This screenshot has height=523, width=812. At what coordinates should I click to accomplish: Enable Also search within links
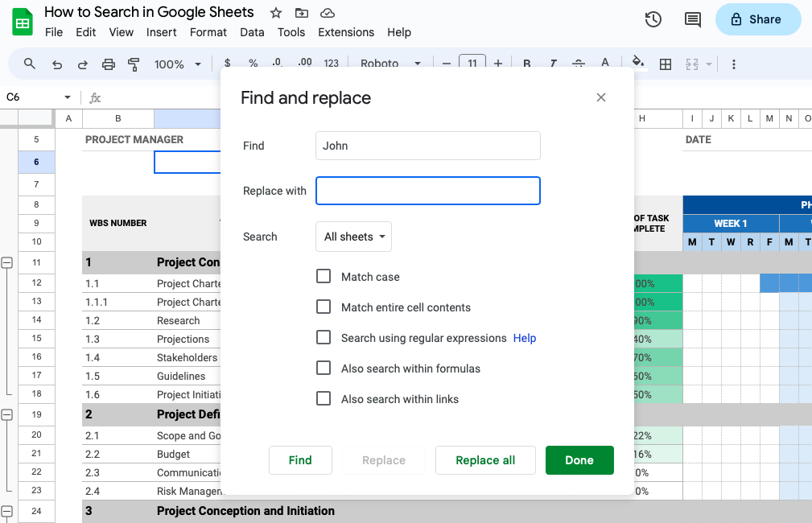324,398
